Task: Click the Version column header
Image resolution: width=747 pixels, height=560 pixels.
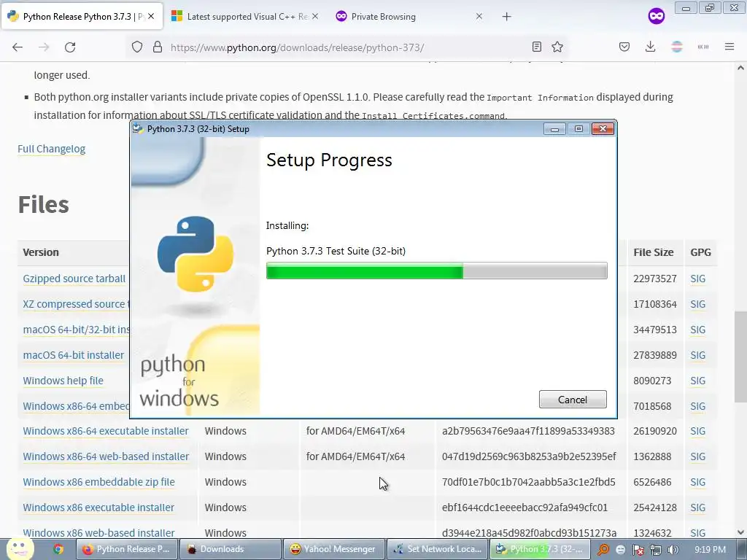Action: click(x=41, y=252)
